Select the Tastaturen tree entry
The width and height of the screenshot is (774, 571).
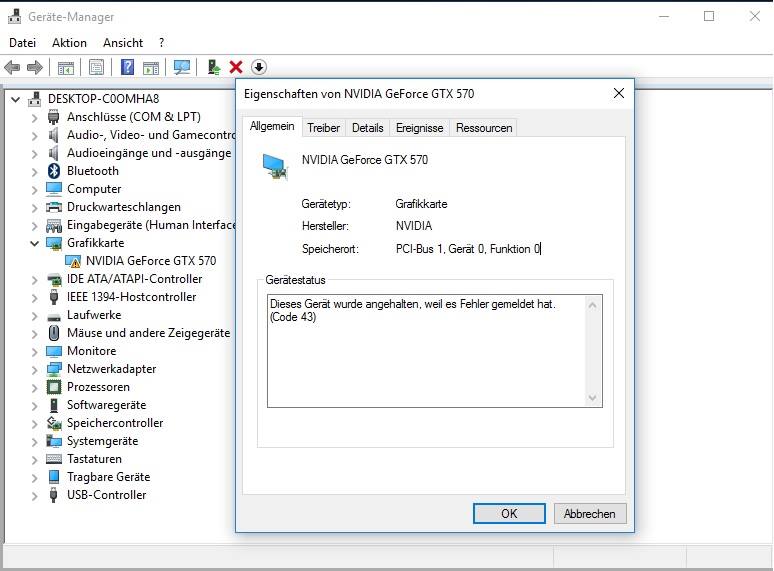94,459
